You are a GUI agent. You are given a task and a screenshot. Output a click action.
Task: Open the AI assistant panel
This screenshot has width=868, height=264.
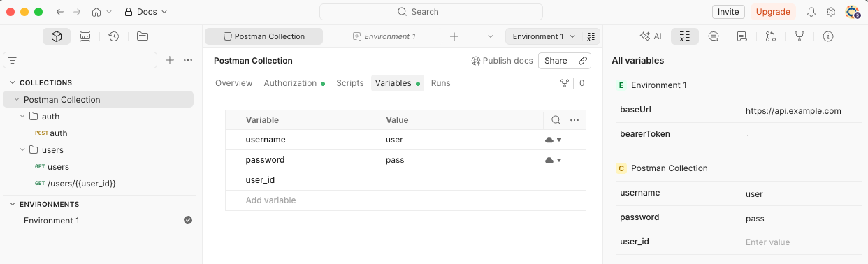coord(651,36)
